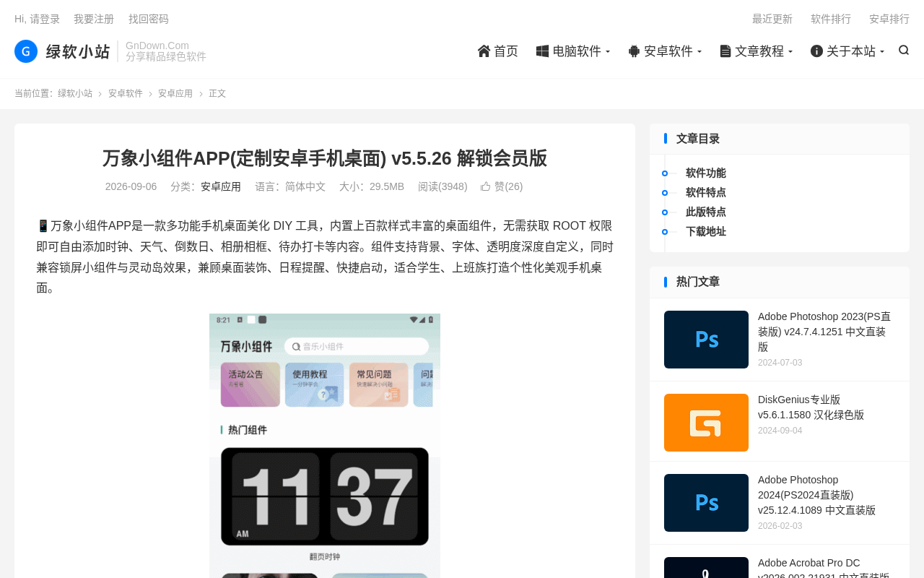Click 热门文章 sidebar heading

[x=698, y=282]
